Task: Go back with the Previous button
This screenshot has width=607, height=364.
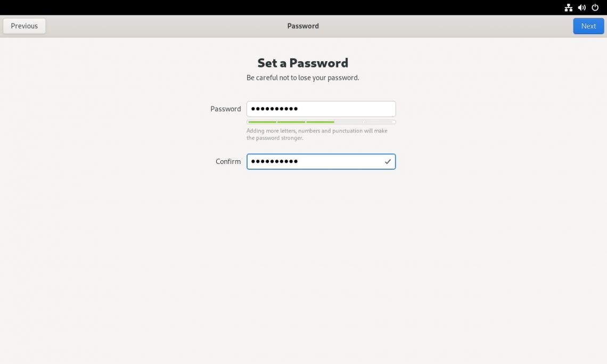Action: click(24, 26)
